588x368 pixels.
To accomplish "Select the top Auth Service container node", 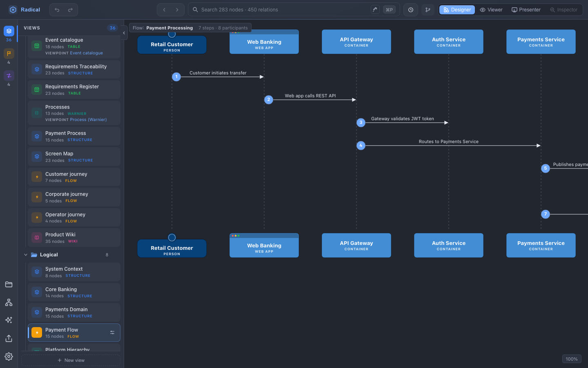I will click(x=449, y=42).
